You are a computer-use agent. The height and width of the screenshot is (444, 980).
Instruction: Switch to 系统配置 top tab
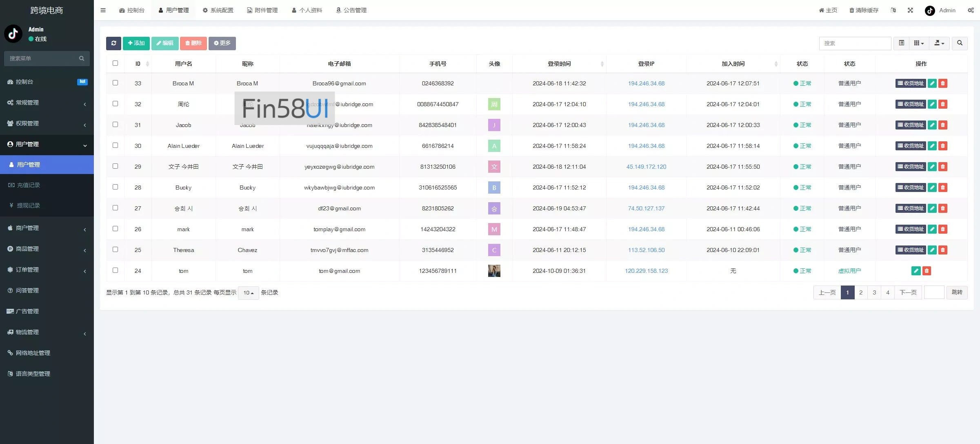point(218,10)
